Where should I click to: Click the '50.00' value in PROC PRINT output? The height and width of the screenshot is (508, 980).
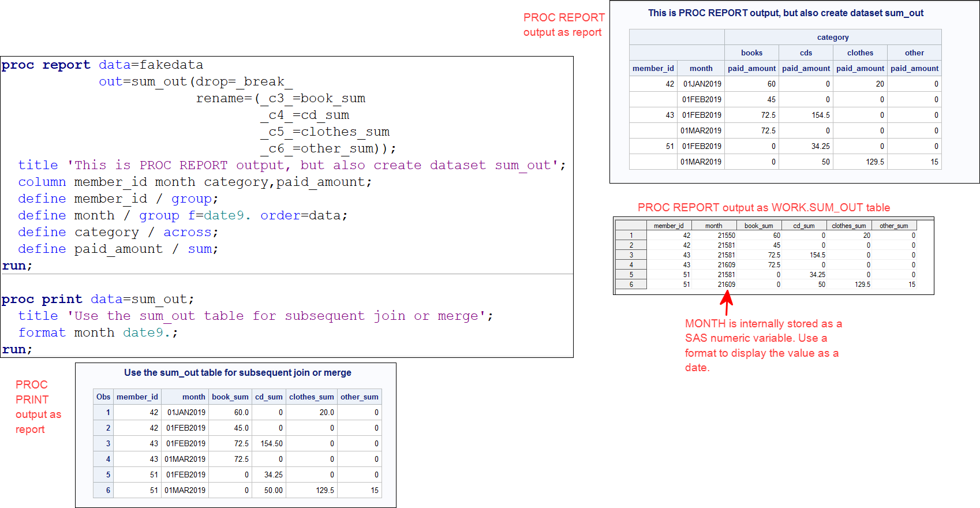274,490
